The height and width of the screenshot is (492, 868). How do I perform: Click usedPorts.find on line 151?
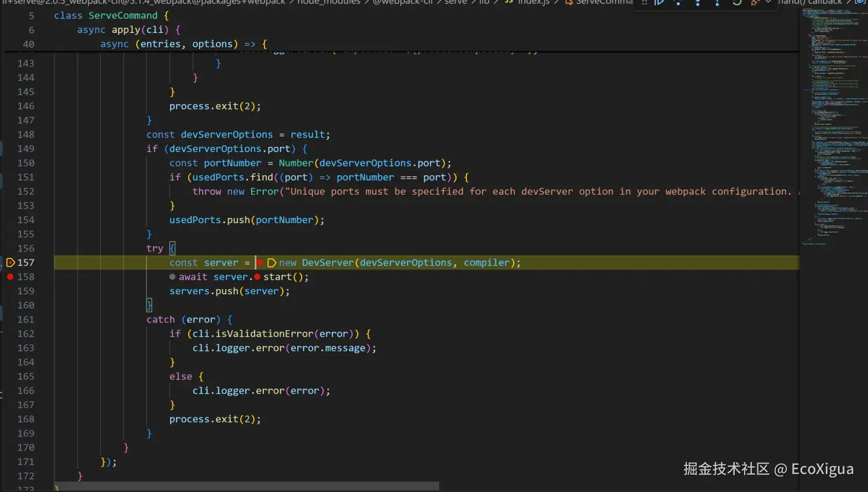pos(232,177)
